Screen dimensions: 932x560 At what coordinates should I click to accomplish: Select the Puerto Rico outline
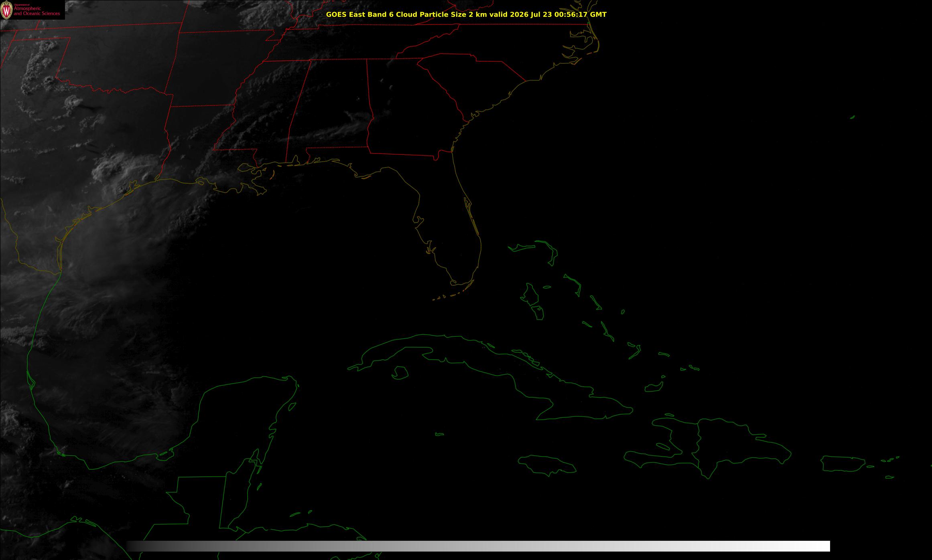pos(843,464)
